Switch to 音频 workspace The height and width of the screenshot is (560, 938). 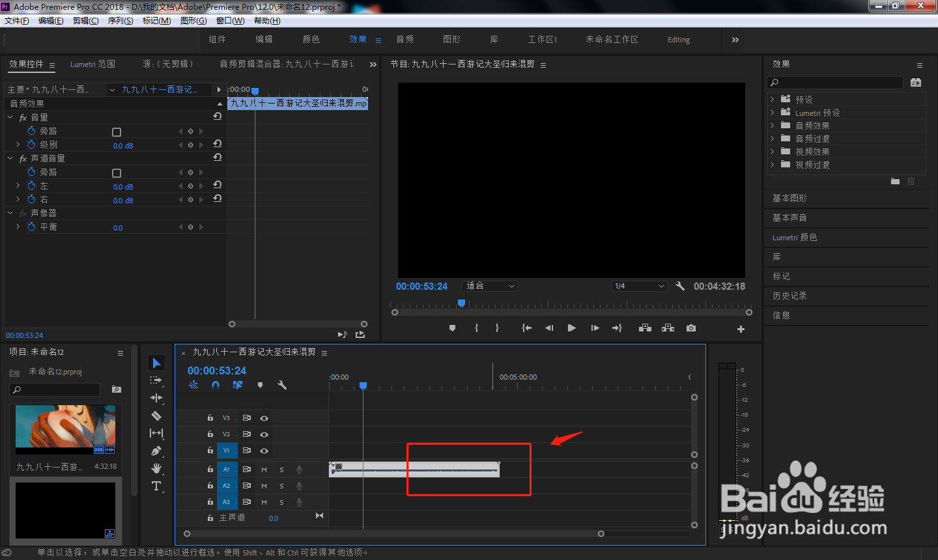pos(405,40)
